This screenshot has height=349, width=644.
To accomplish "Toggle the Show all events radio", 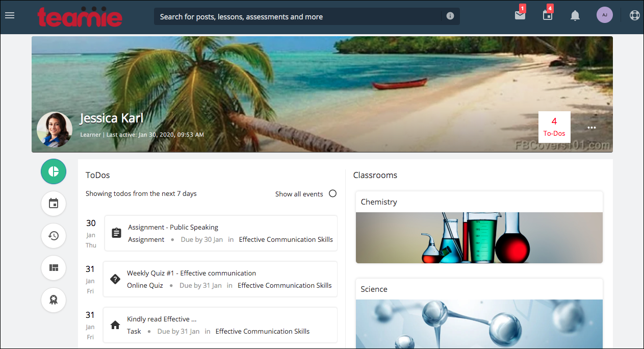I will [x=332, y=193].
